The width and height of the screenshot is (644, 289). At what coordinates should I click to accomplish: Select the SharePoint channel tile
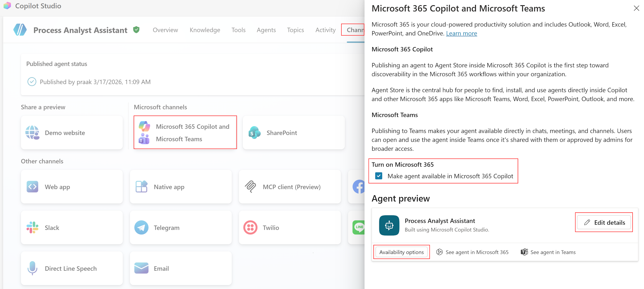pyautogui.click(x=293, y=133)
